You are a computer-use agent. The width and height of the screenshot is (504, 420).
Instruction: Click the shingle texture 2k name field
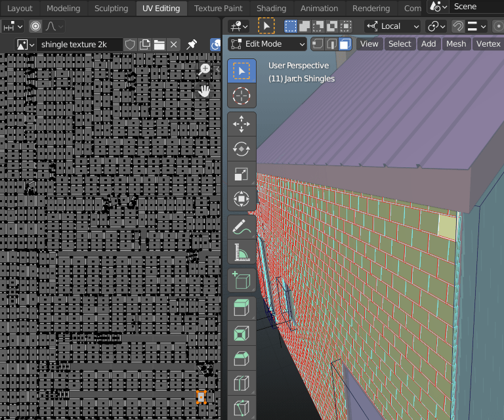pyautogui.click(x=79, y=45)
